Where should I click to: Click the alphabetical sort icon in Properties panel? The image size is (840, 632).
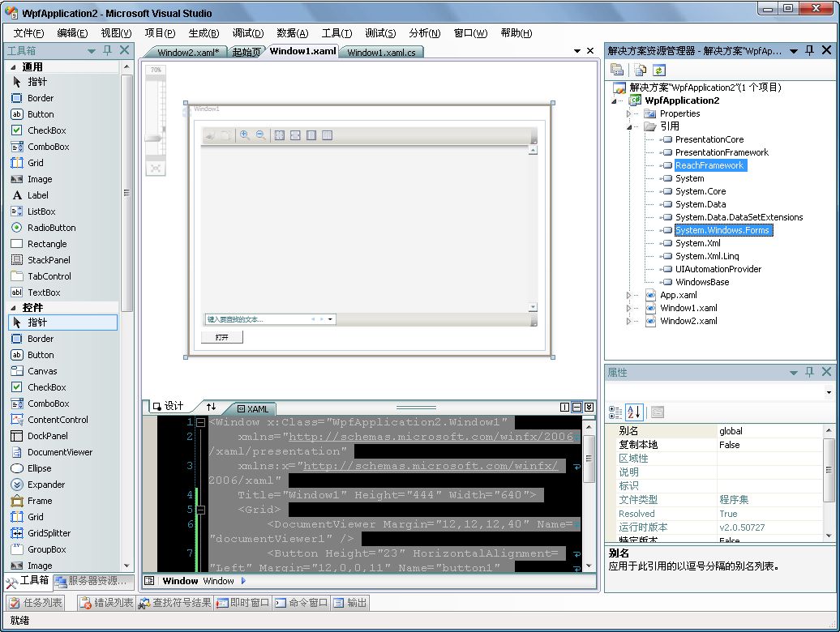pyautogui.click(x=634, y=412)
